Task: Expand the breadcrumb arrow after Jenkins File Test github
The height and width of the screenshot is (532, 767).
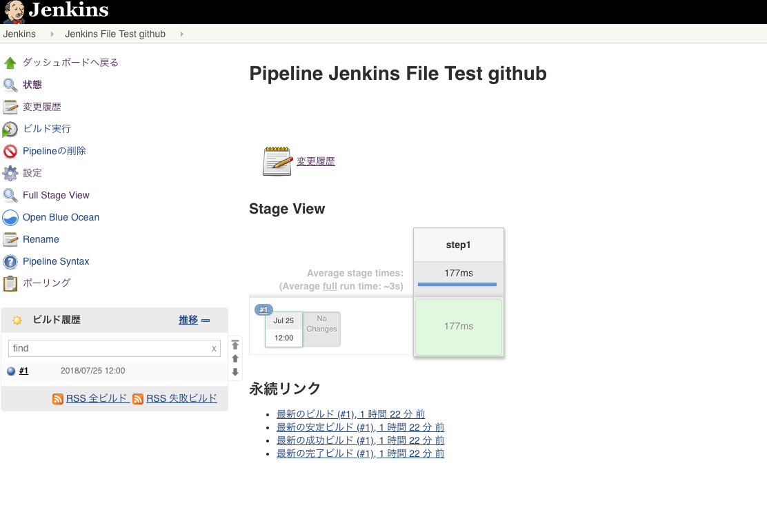Action: (181, 34)
